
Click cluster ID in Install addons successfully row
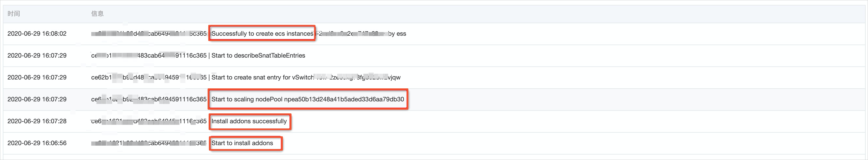(x=149, y=121)
